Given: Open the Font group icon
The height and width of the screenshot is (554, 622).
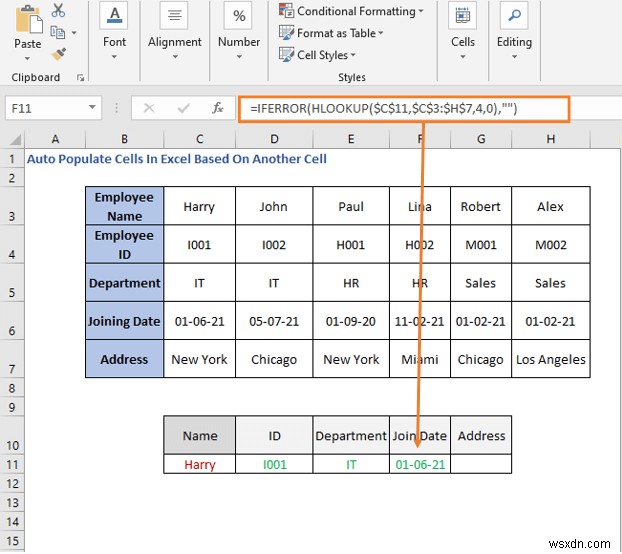Looking at the screenshot, I should (x=115, y=15).
